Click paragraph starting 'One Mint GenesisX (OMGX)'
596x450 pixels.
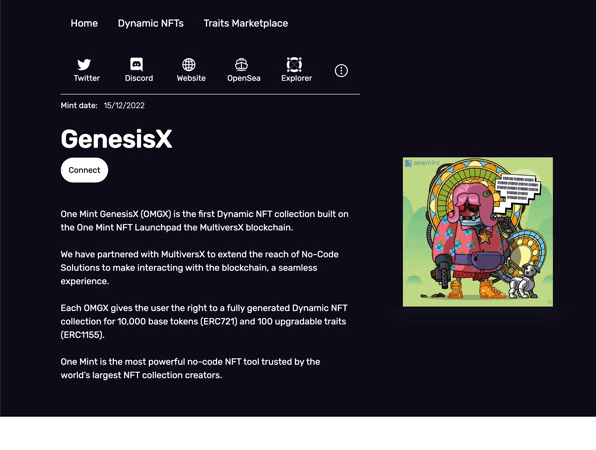pyautogui.click(x=204, y=221)
